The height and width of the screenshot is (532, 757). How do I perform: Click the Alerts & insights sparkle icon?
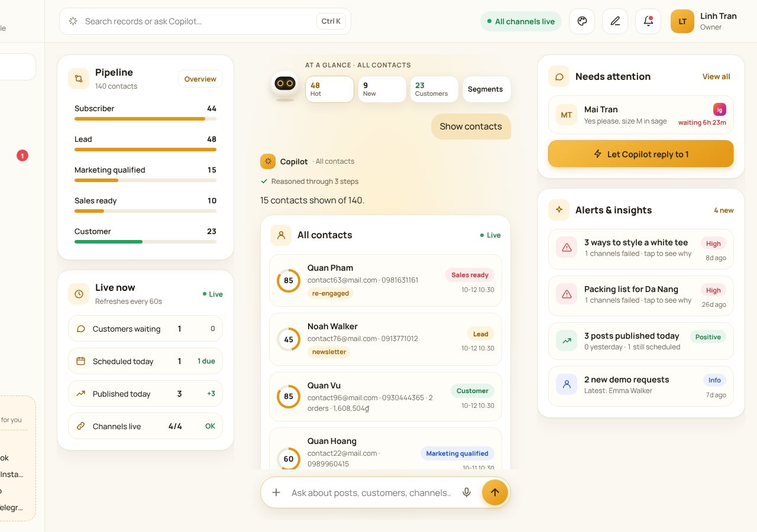pyautogui.click(x=559, y=210)
